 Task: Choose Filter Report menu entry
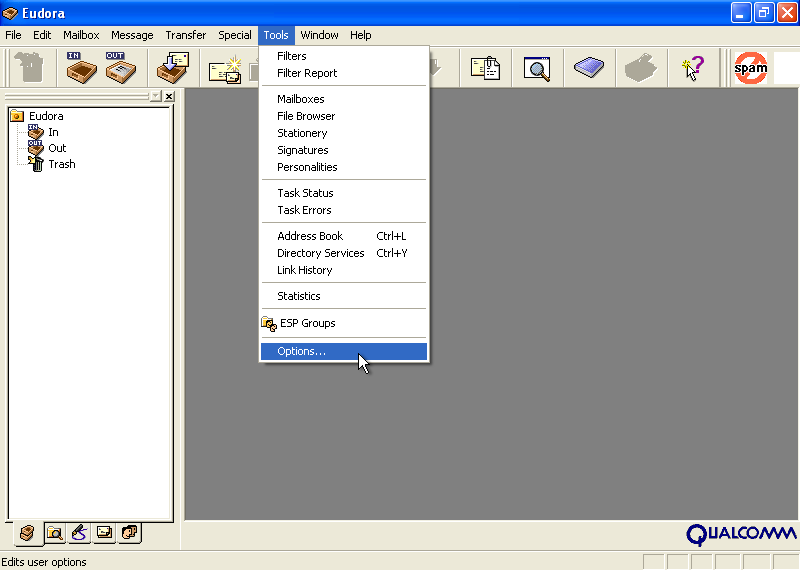(x=344, y=73)
